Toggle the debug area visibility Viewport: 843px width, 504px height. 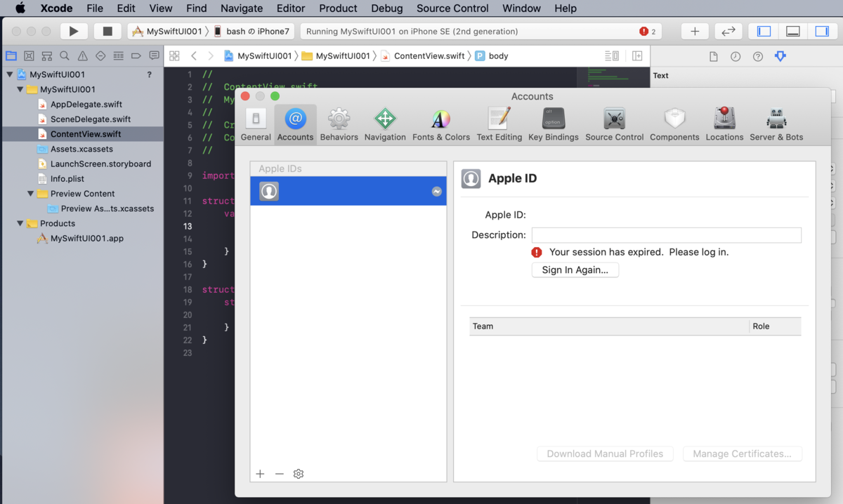pyautogui.click(x=793, y=31)
